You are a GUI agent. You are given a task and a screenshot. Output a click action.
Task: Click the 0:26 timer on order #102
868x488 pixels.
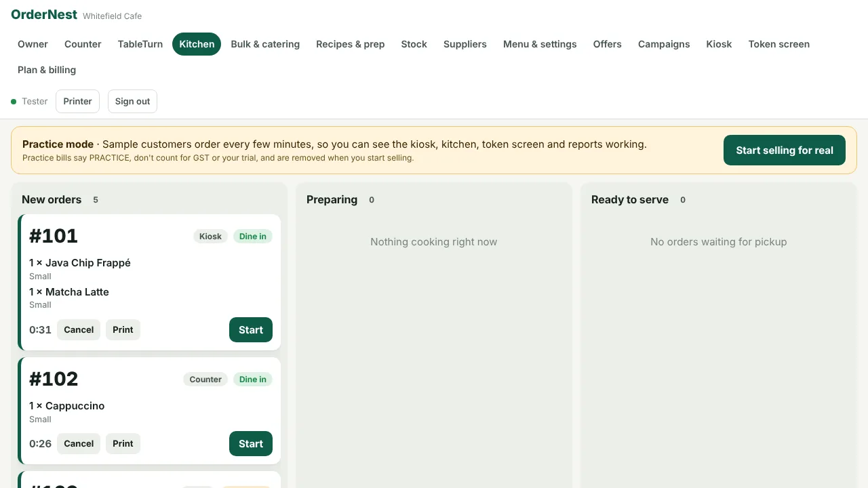pos(40,444)
